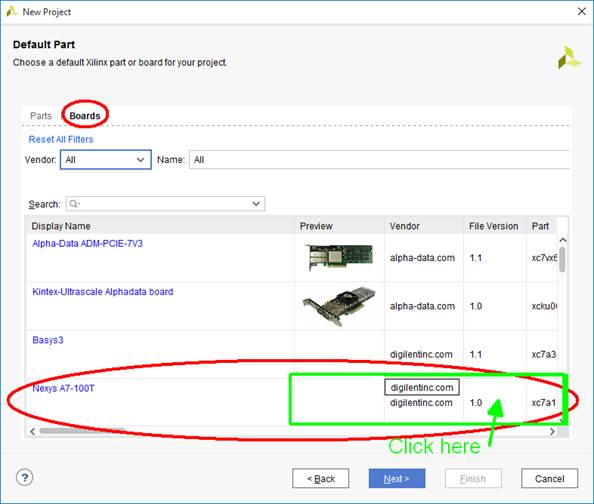594x504 pixels.
Task: Click vendor cell of Alpha-Data ADM-PCIE-7V3 row
Action: 422,258
